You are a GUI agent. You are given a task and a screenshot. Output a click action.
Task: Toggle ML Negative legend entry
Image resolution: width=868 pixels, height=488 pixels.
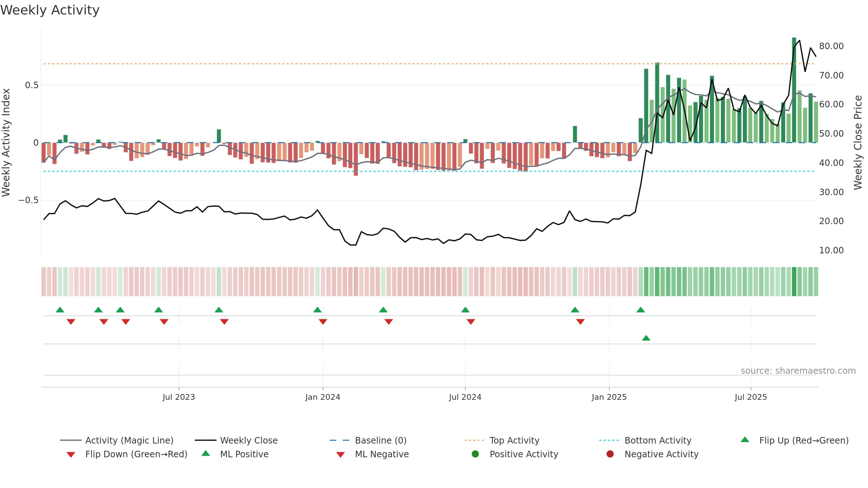(373, 454)
